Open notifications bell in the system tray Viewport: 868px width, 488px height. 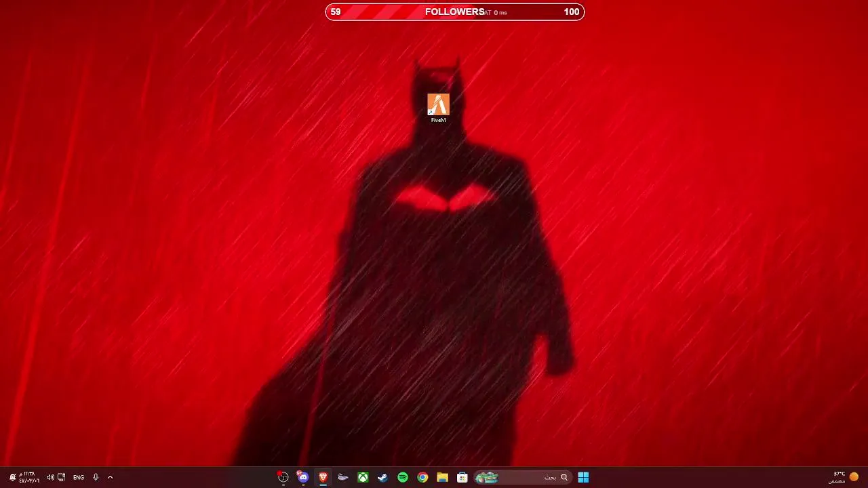coord(12,477)
